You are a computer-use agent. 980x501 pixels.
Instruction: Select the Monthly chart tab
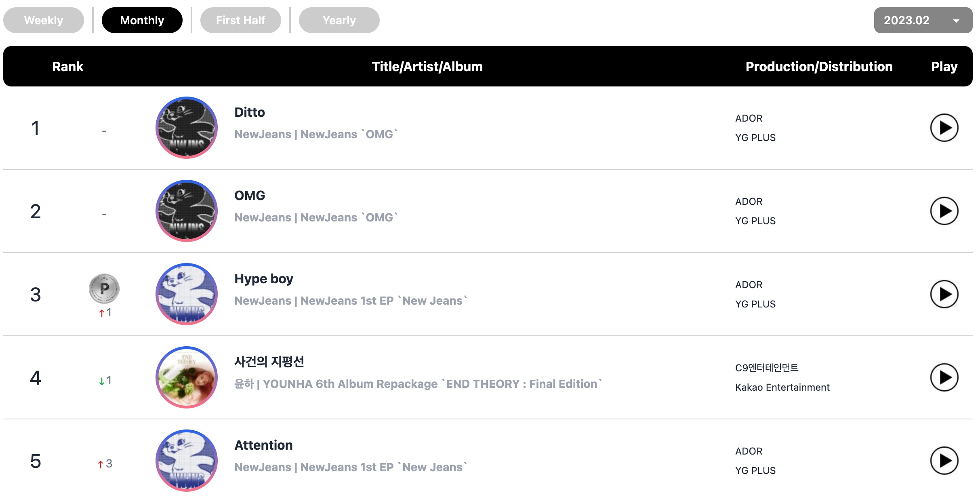(x=142, y=20)
